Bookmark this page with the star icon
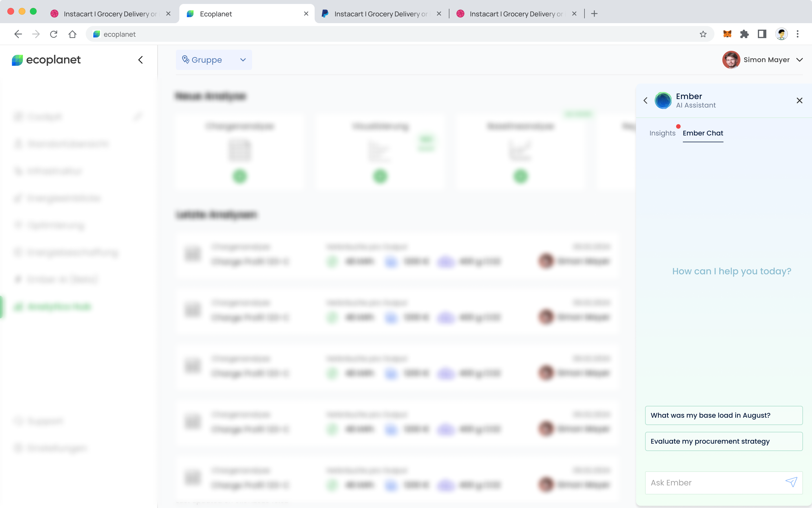Viewport: 812px width, 508px height. pos(703,34)
